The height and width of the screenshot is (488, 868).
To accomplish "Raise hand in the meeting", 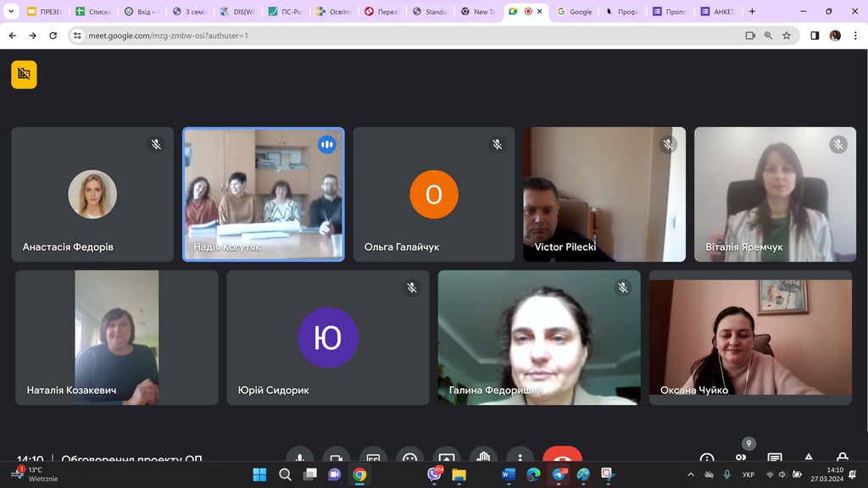I will 483,458.
